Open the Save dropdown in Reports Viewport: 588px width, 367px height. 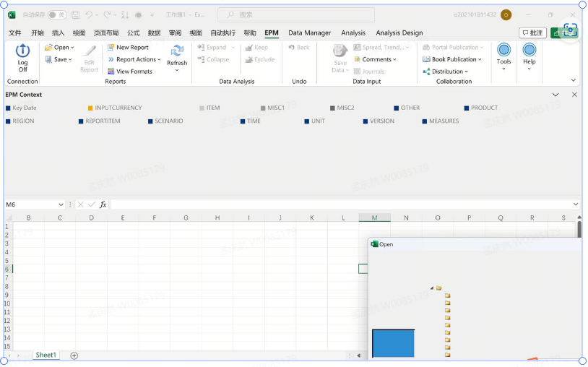pos(59,60)
